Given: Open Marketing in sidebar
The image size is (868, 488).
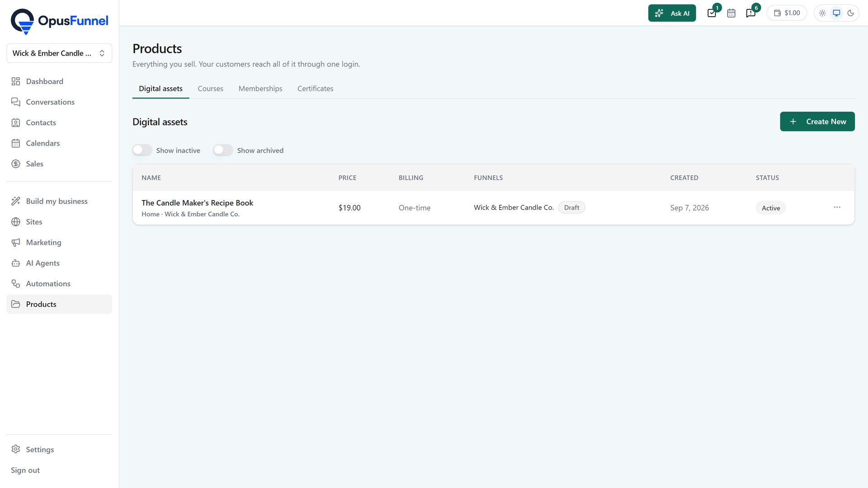Looking at the screenshot, I should [59, 243].
